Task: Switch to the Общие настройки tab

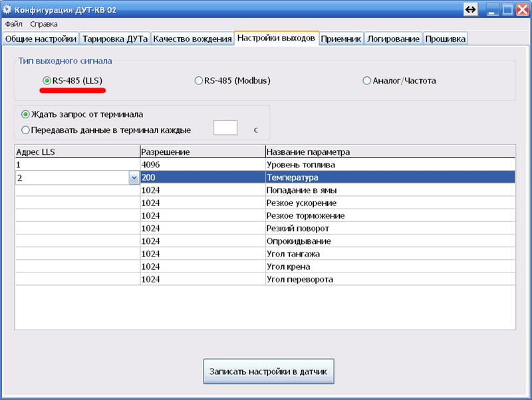Action: (x=41, y=39)
